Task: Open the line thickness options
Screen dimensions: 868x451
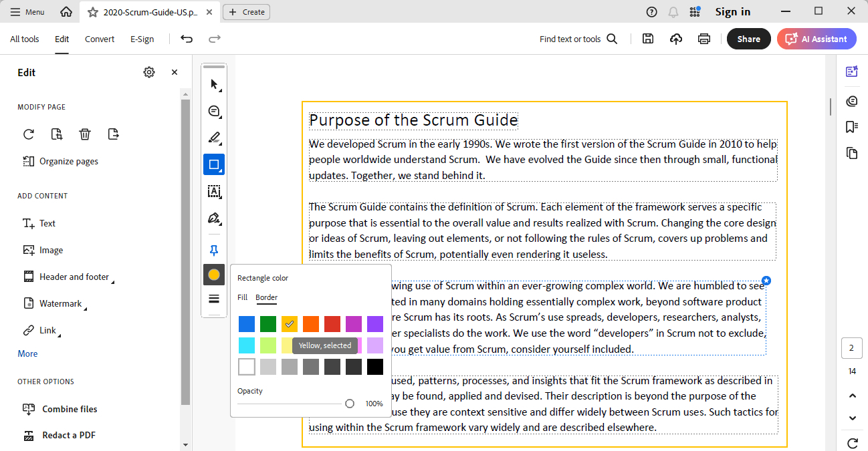Action: tap(214, 299)
